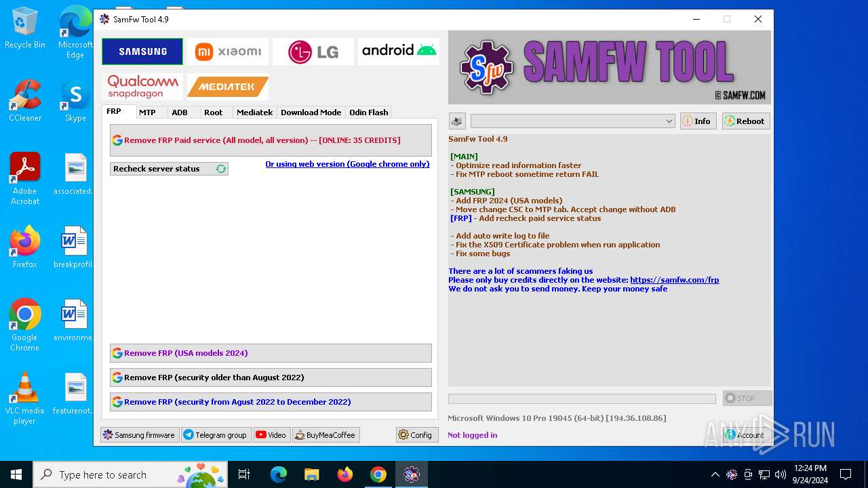
Task: Click the Info button
Action: [698, 121]
